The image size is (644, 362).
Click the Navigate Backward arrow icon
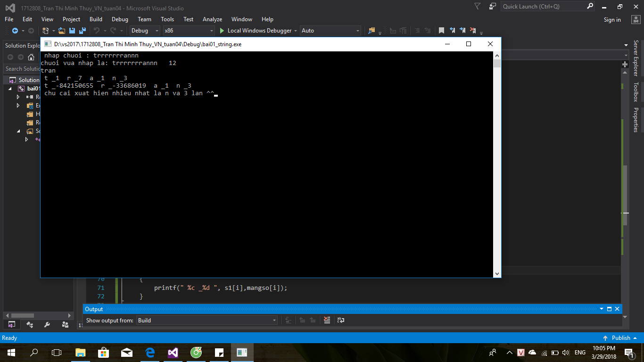coord(15,31)
